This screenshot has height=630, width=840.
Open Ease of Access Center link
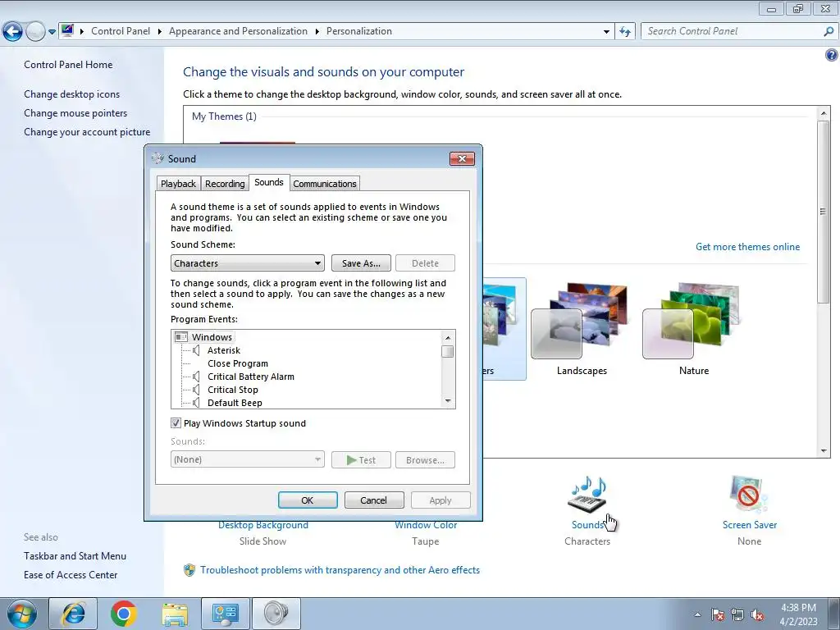pos(71,575)
